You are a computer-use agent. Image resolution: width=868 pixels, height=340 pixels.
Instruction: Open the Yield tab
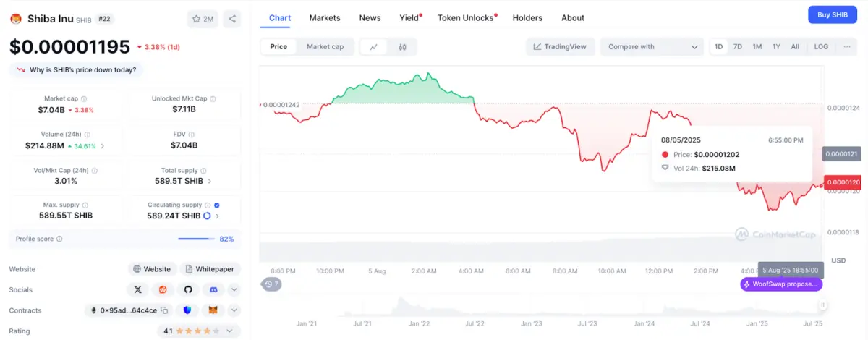pos(409,17)
